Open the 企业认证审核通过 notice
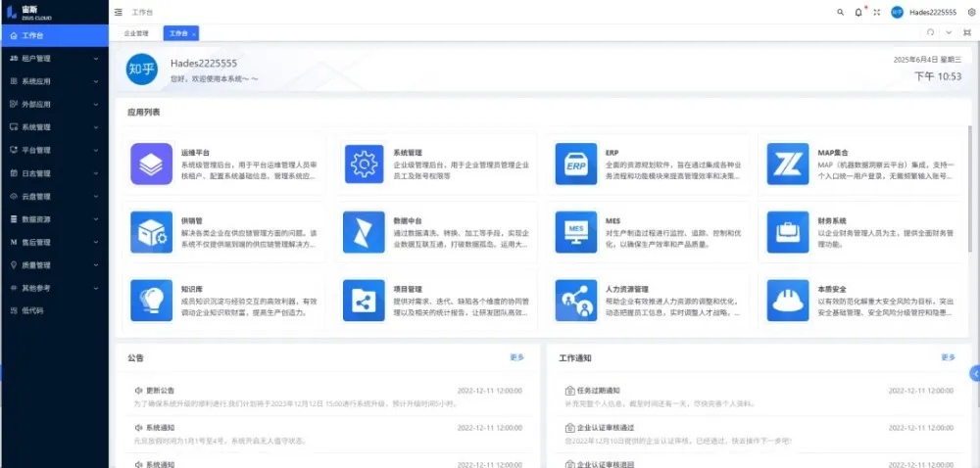980x468 pixels. (x=759, y=434)
